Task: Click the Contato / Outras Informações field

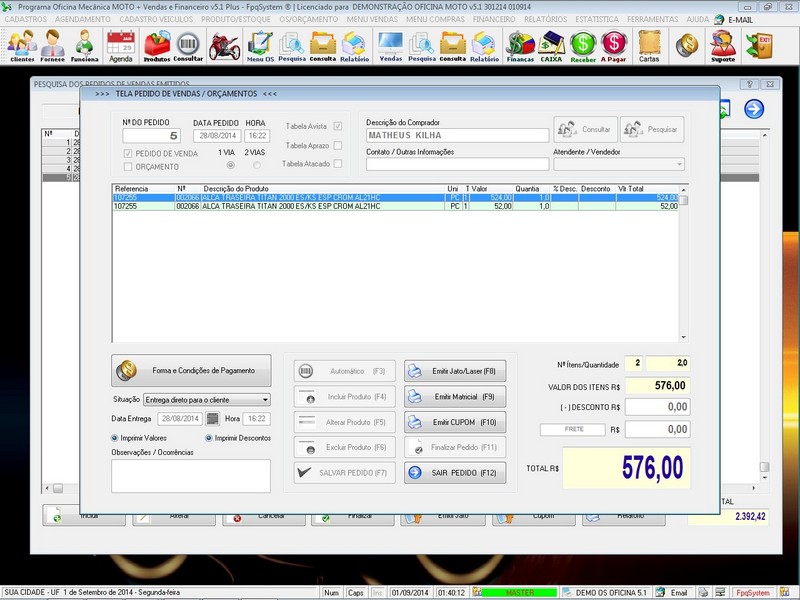Action: [x=457, y=164]
